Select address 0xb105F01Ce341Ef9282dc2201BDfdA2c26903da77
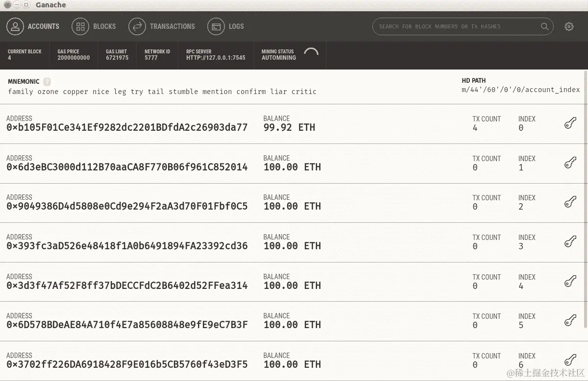 127,127
